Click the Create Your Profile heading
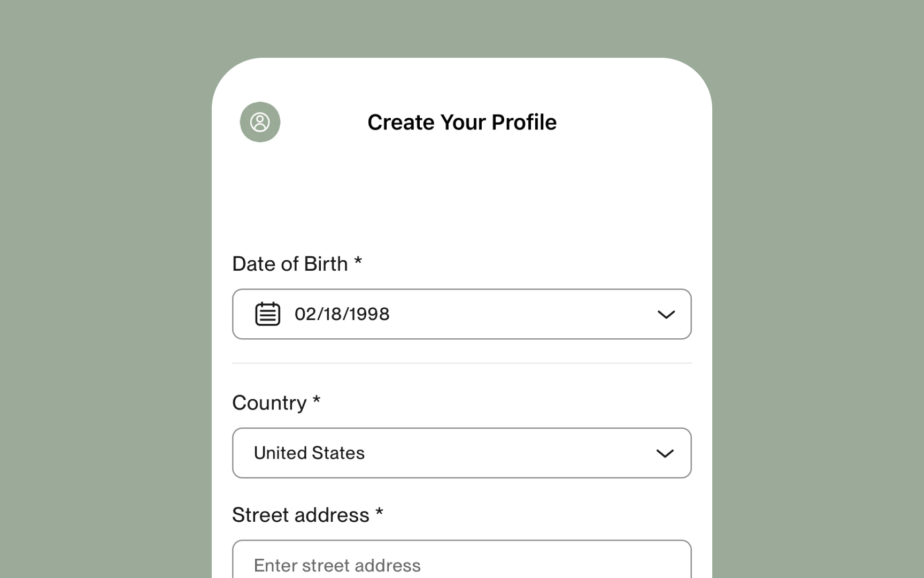The width and height of the screenshot is (924, 578). 461,122
